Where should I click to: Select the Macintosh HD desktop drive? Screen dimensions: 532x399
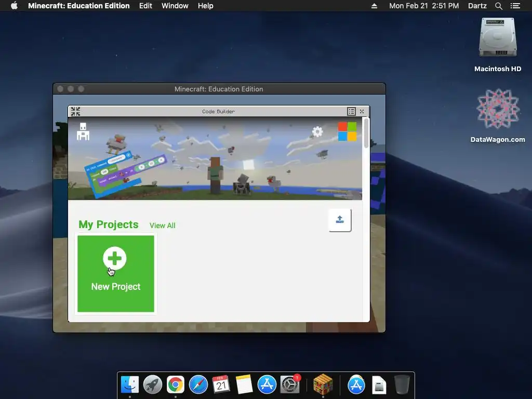(x=498, y=45)
